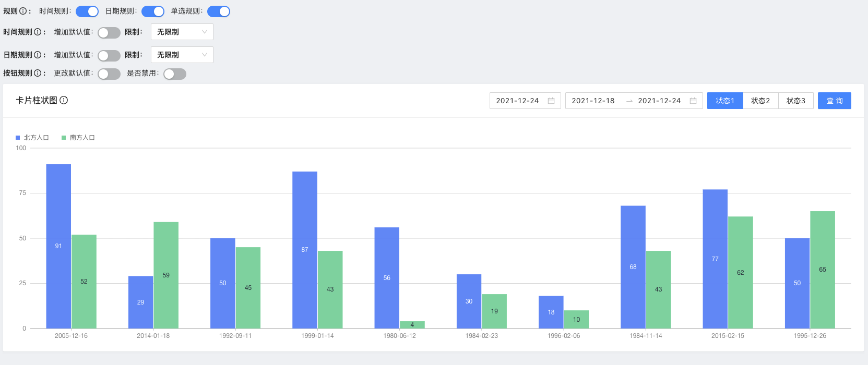Click blue bar valued 68 for 1984-11-14
The height and width of the screenshot is (365, 868).
pos(633,267)
